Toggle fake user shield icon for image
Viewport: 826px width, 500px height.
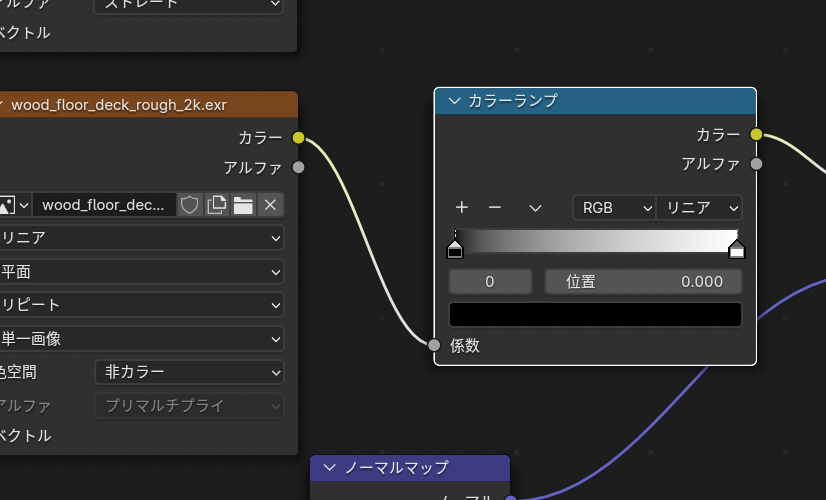click(x=189, y=205)
